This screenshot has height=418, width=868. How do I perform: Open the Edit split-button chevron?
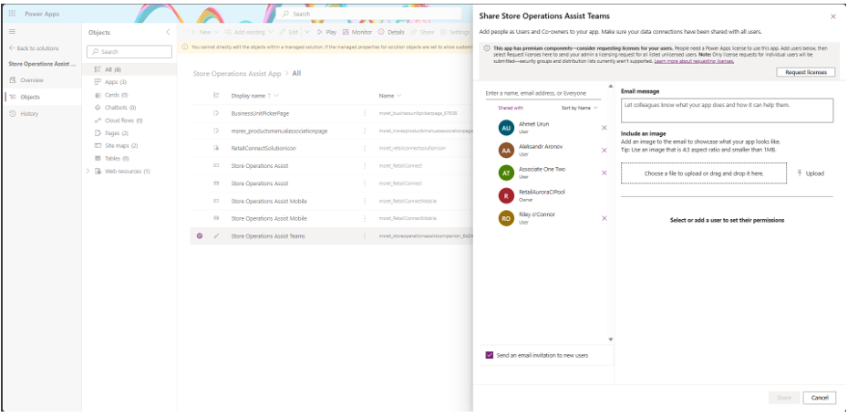click(x=307, y=32)
